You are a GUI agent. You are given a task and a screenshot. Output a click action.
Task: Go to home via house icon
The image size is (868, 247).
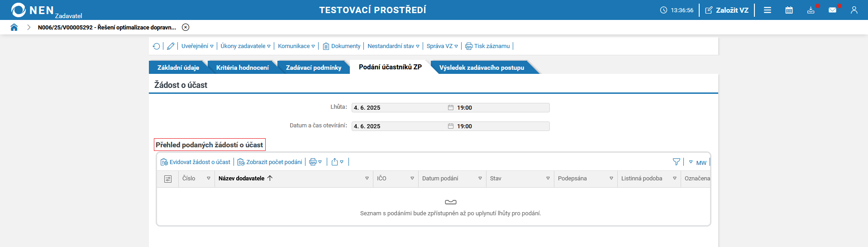[x=14, y=27]
